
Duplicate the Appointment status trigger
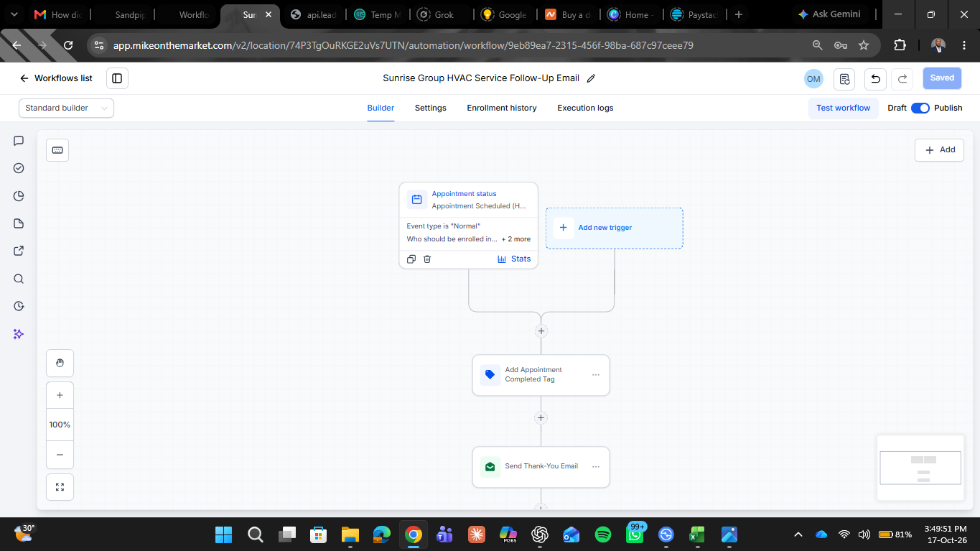[x=411, y=259]
